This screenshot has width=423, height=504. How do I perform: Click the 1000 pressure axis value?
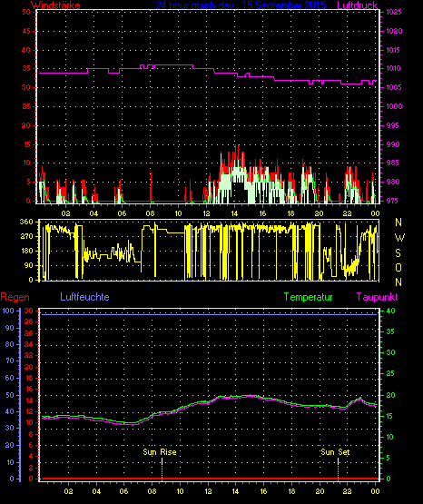coord(394,106)
